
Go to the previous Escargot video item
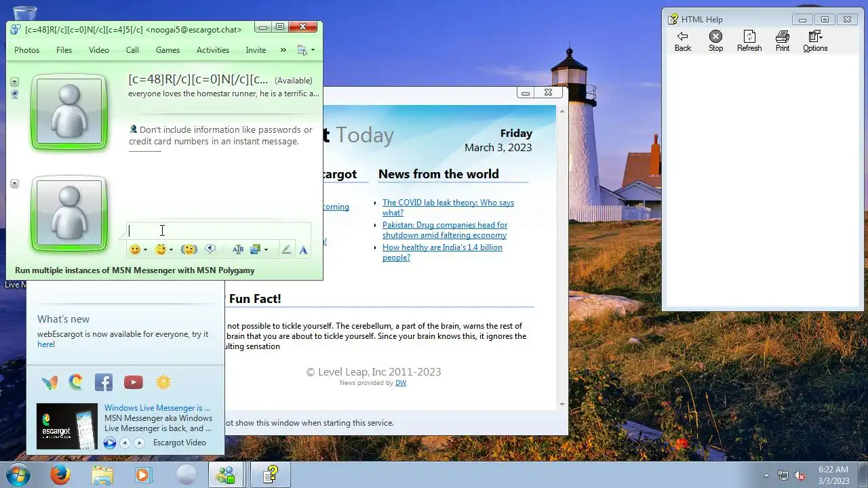[125, 443]
